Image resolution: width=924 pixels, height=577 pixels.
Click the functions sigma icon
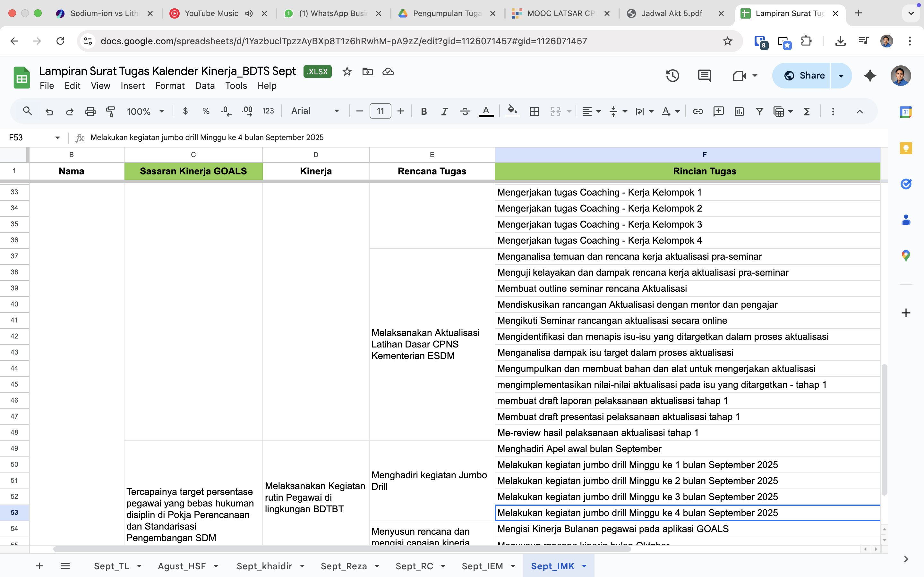807,112
